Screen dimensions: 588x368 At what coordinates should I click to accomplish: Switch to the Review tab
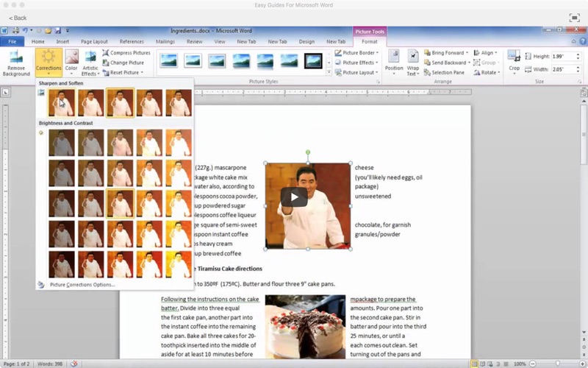[x=195, y=42]
